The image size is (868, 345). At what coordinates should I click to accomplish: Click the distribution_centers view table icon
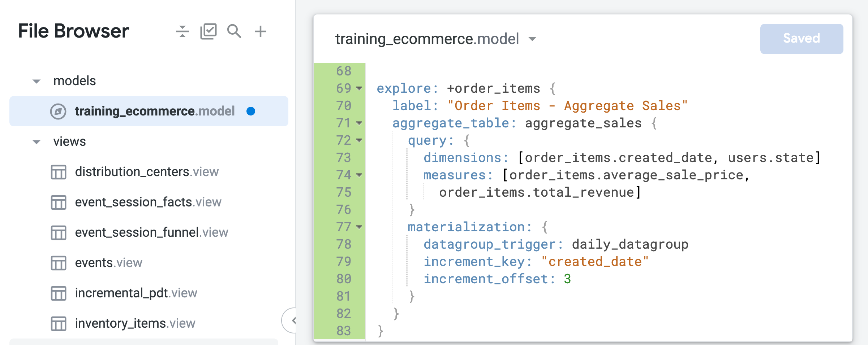pyautogui.click(x=58, y=172)
